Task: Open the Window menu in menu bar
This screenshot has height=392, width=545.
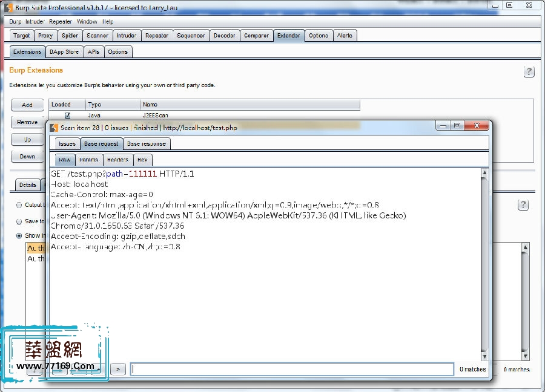Action: click(87, 22)
